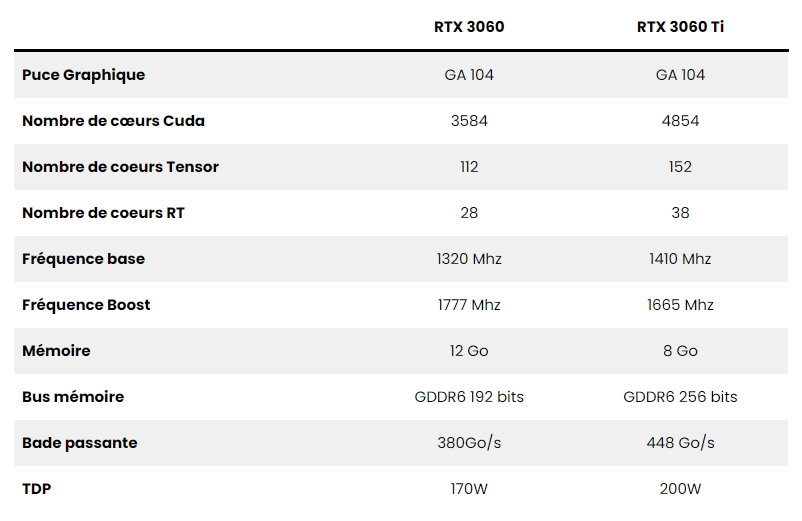Select the 4854 Cuda cores value
Screen dimensions: 802x521
(x=680, y=121)
